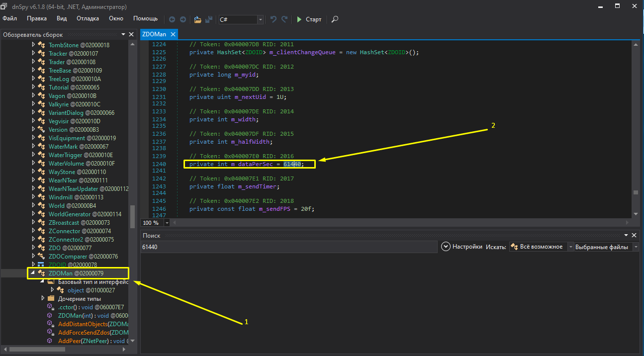Click the Undo toolbar icon
Image resolution: width=644 pixels, height=356 pixels.
(x=274, y=19)
